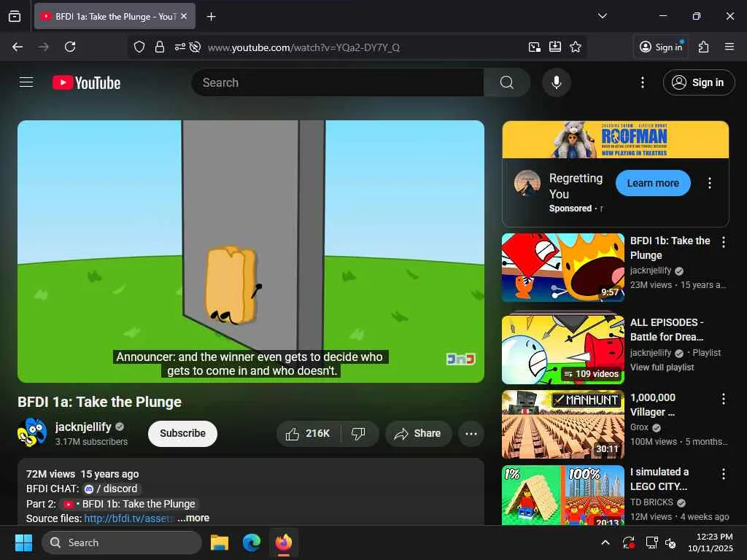
Task: Open the bfdi.tv source files link
Action: tap(128, 518)
